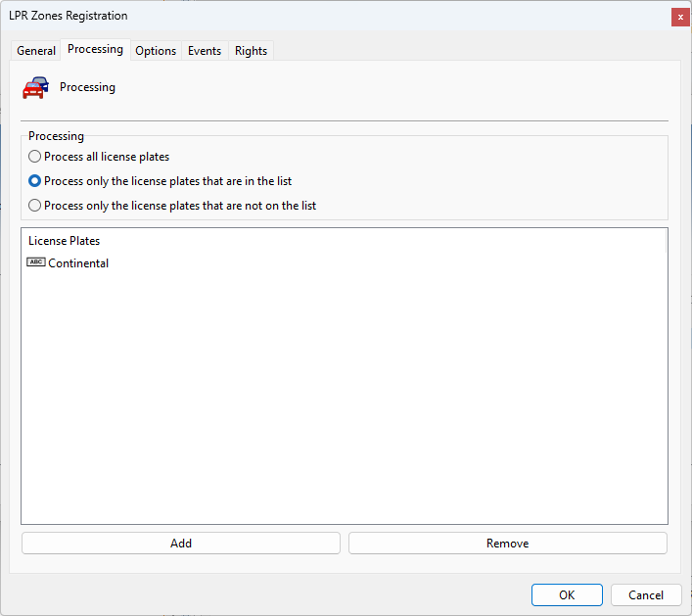This screenshot has height=616, width=692.
Task: Go to the Events tab
Action: coord(205,51)
